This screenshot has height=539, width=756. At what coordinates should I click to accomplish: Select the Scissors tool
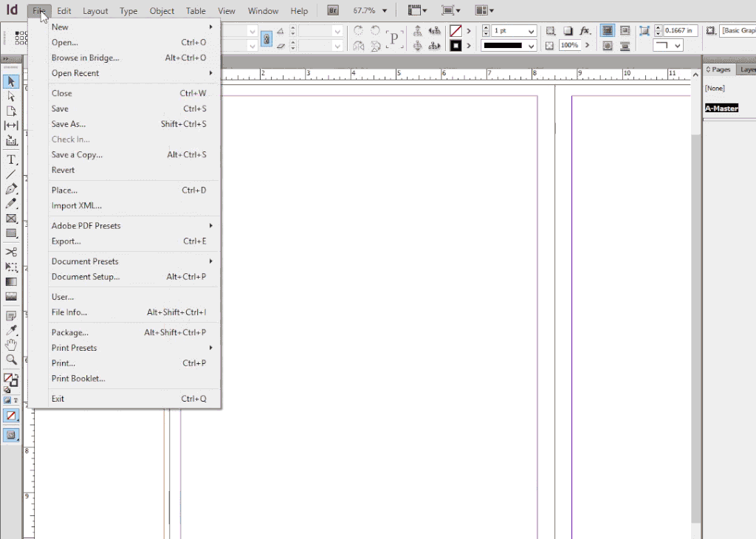tap(10, 252)
